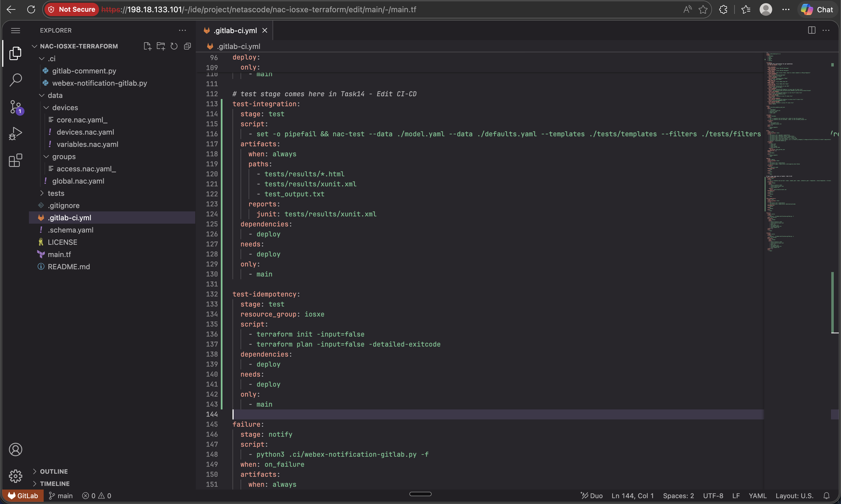Switch branch via main in status bar
The image size is (841, 504).
61,496
